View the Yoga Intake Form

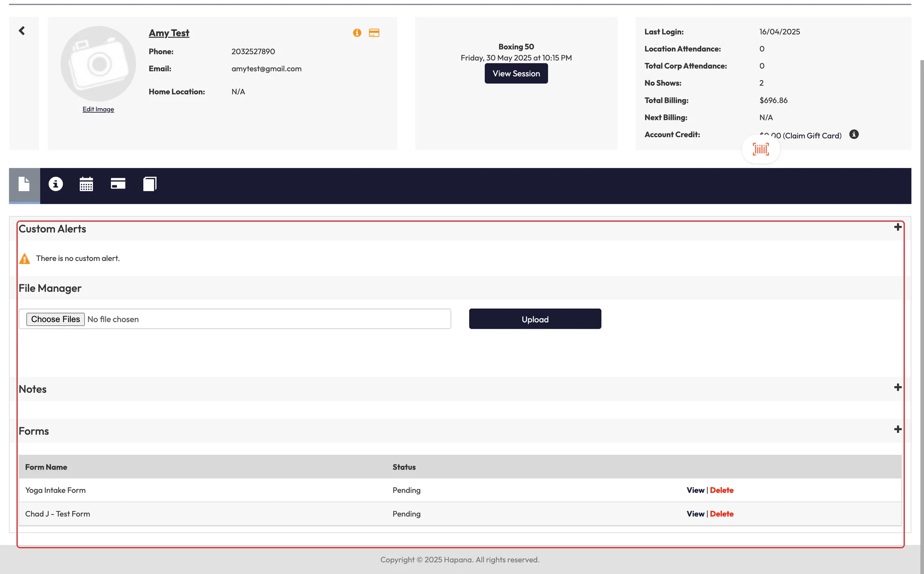[695, 490]
